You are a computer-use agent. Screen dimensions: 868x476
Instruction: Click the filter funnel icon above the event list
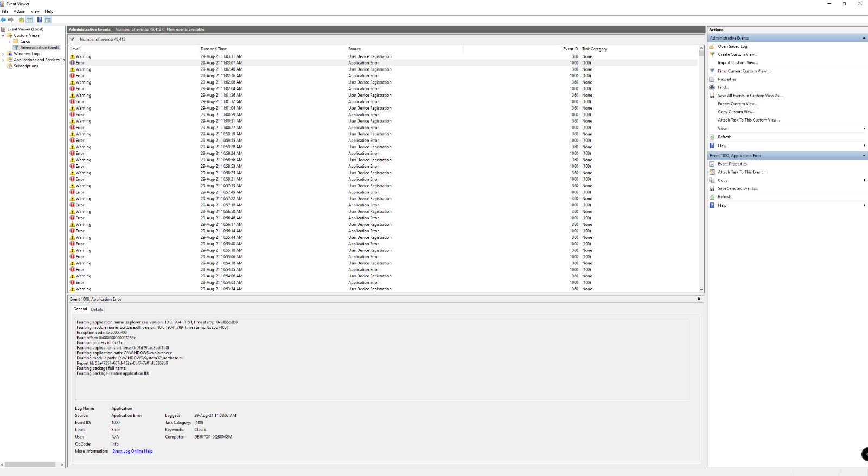click(72, 39)
